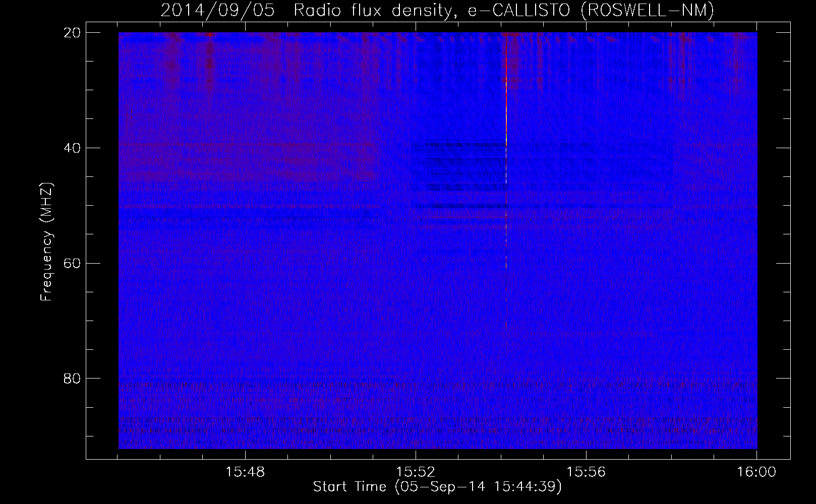Click the 20 MHz frequency tick label
This screenshot has width=816, height=504.
point(72,33)
